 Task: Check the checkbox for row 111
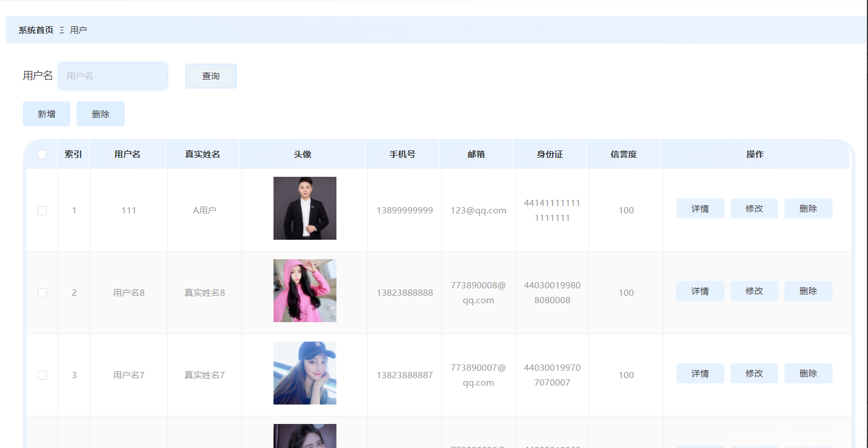42,211
